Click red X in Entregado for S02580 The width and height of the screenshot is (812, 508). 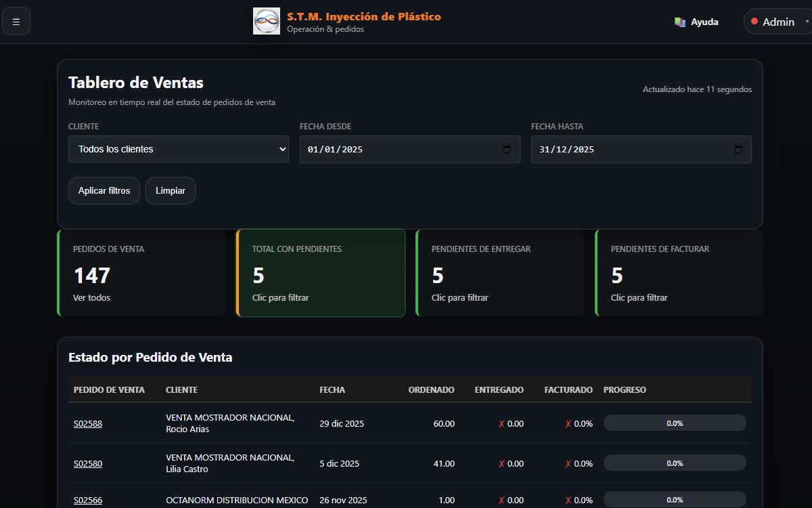coord(501,464)
